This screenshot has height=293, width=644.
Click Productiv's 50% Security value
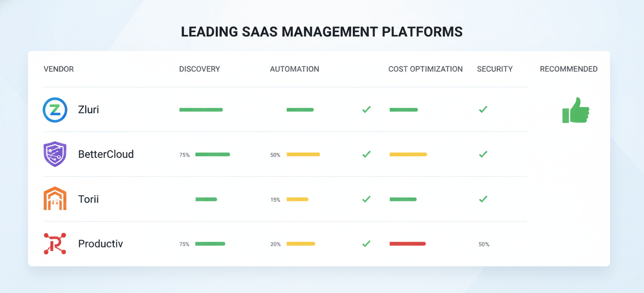tap(484, 244)
